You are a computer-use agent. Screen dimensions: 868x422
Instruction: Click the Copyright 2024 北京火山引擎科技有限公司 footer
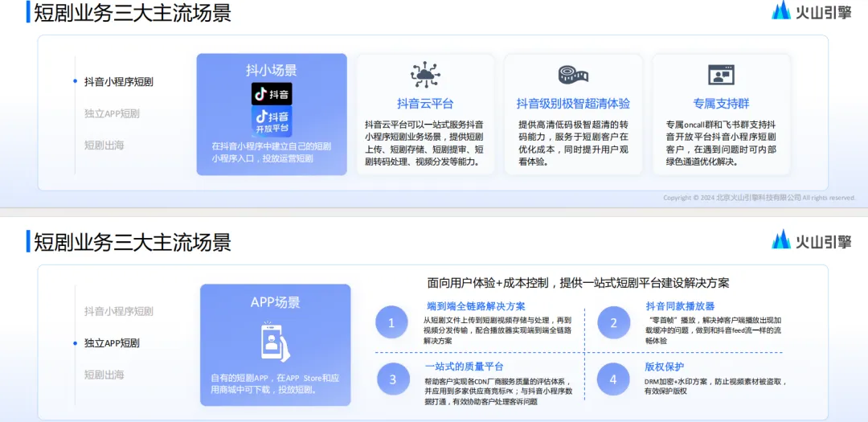(x=759, y=198)
